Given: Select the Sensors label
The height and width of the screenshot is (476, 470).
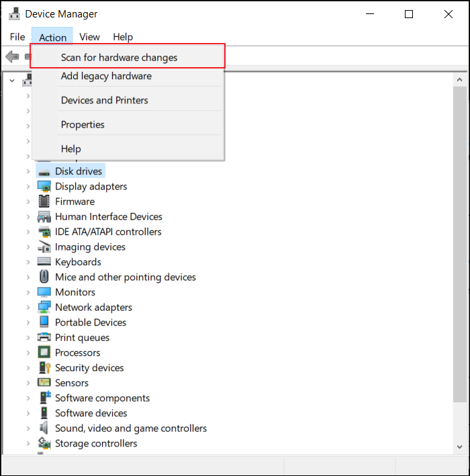Looking at the screenshot, I should coord(72,383).
